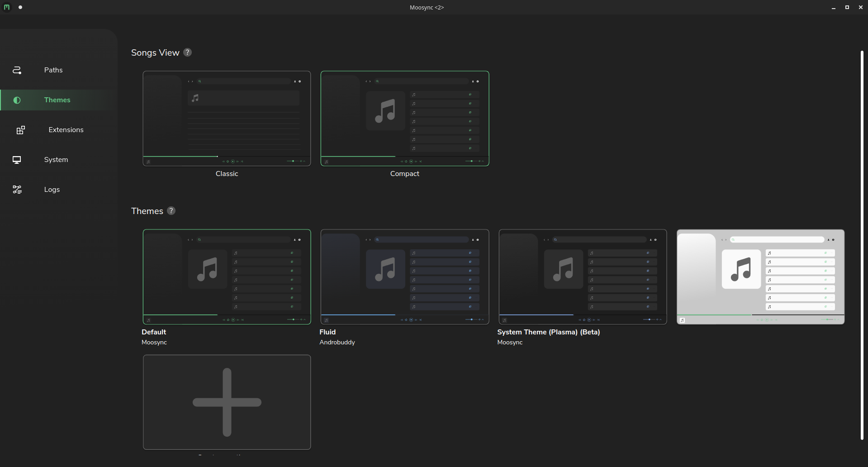Viewport: 868px width, 467px height.
Task: Add a new theme with plus card
Action: click(227, 402)
